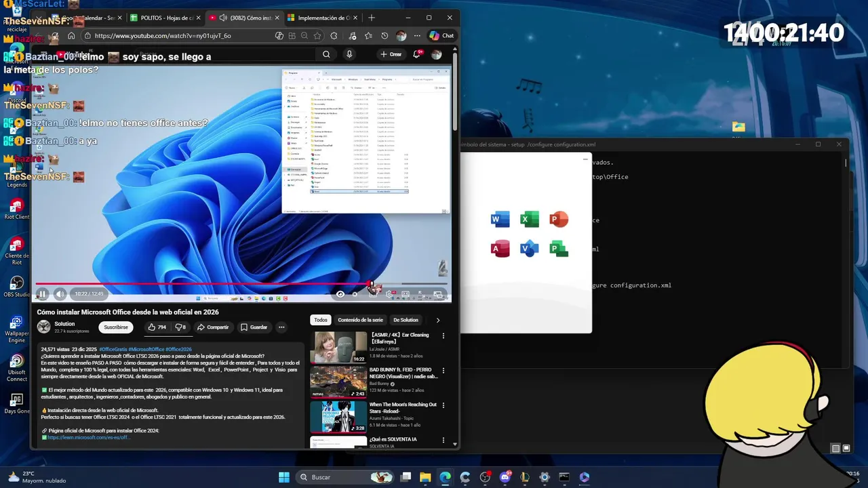Open the Ubisoft Connect desktop shortcut
The height and width of the screenshot is (488, 868).
tap(17, 367)
